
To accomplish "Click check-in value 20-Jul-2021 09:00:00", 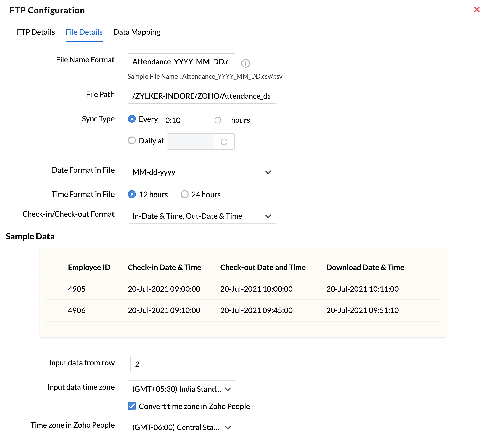I will coord(164,289).
